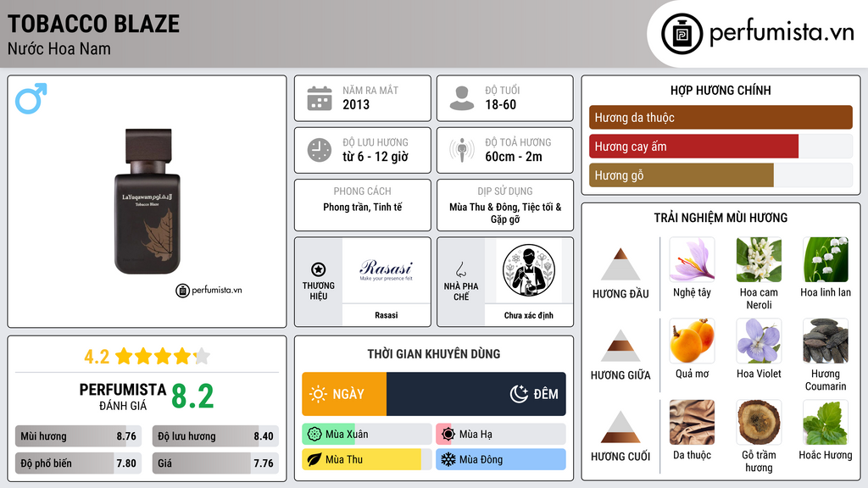Viewport: 868px width, 488px height.
Task: Click the 18-60 age range value
Action: pyautogui.click(x=500, y=104)
